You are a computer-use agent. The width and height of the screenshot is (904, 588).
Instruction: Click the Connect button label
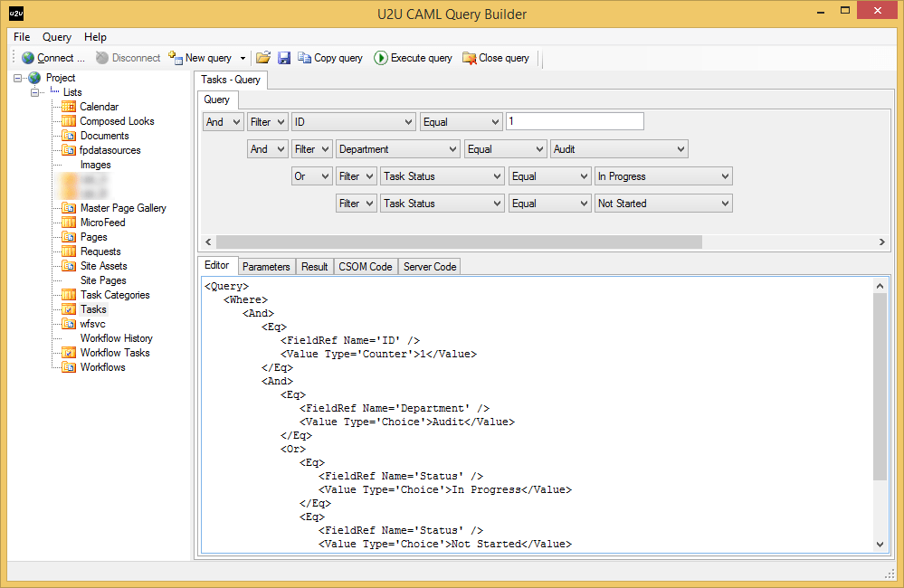click(x=61, y=58)
